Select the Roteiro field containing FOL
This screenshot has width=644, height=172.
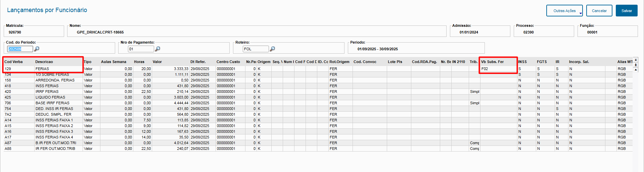pyautogui.click(x=256, y=49)
